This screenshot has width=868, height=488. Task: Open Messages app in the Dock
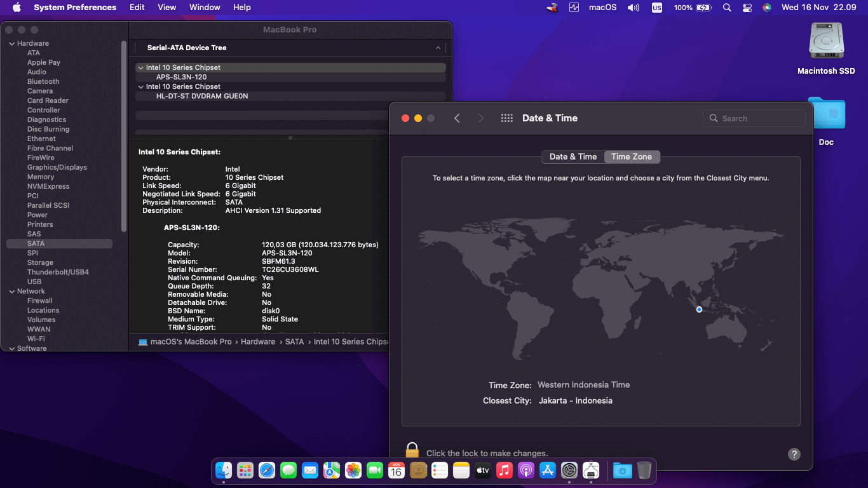pos(288,470)
